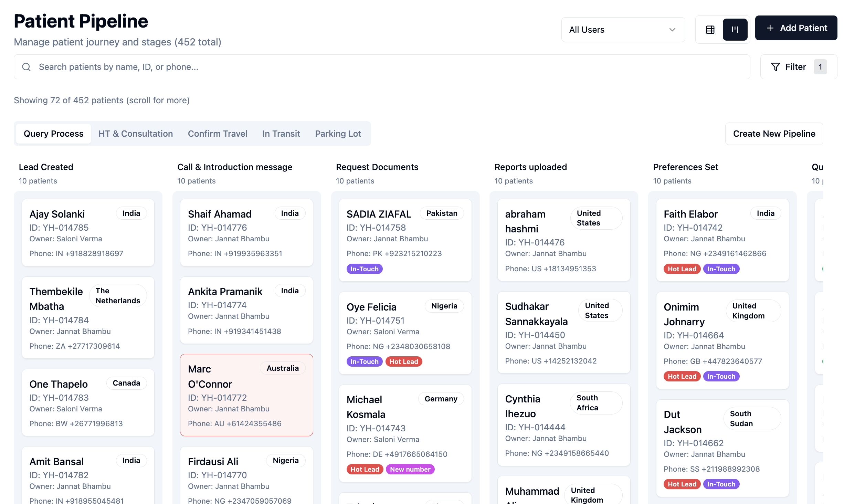The height and width of the screenshot is (504, 844).
Task: Click South Sudan badge on Dut Jackson card
Action: 752,418
